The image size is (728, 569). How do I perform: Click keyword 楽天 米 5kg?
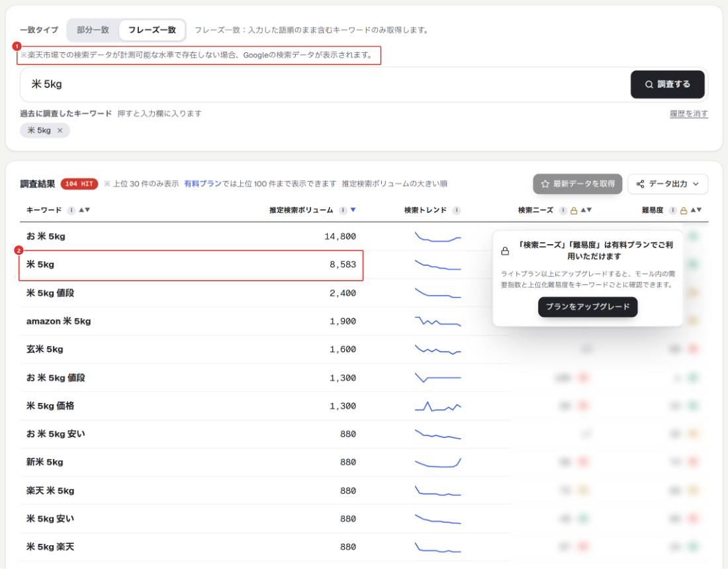click(x=50, y=490)
